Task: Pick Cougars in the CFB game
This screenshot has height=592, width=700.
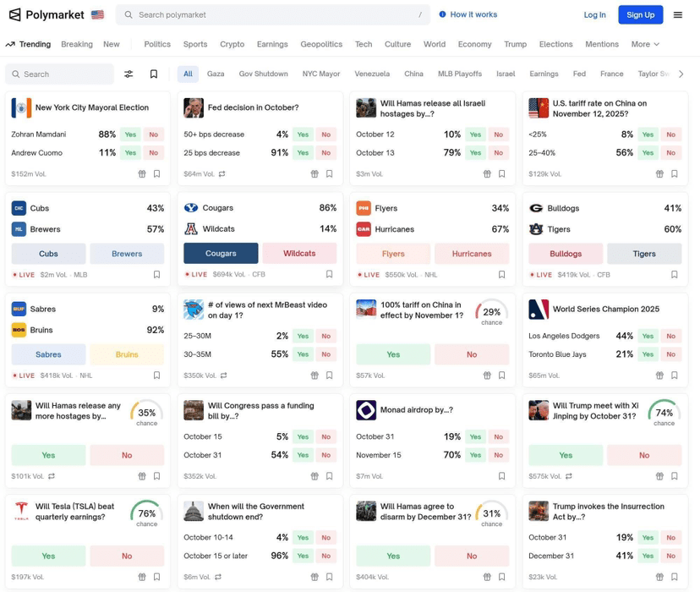Action: (x=221, y=253)
